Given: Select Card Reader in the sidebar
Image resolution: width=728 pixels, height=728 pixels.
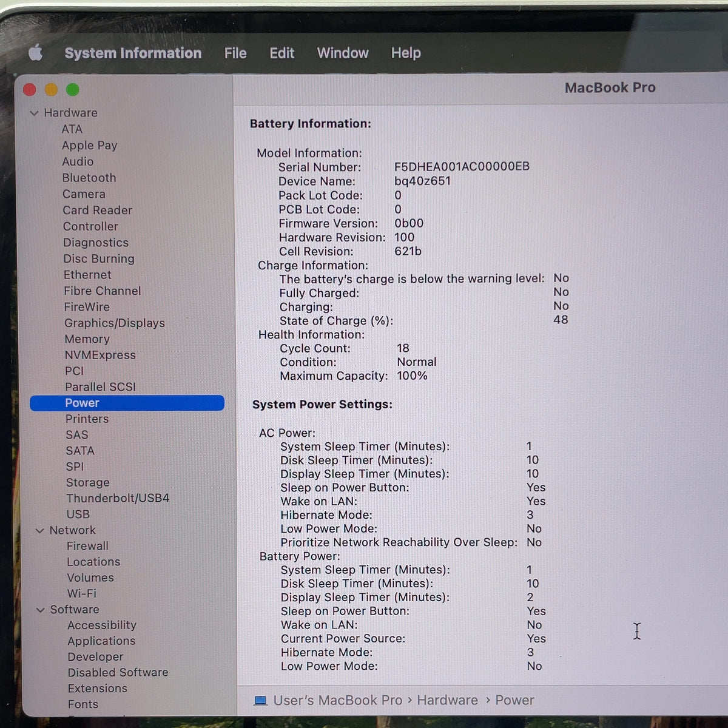Looking at the screenshot, I should [97, 210].
